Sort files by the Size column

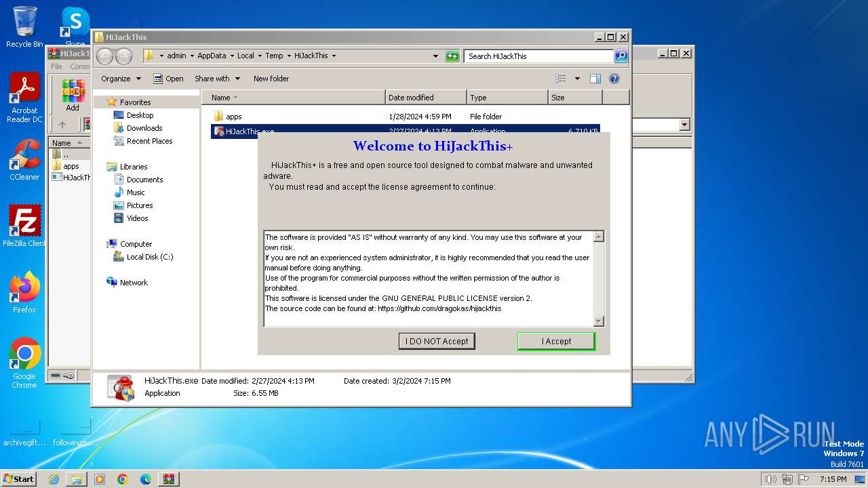[575, 98]
